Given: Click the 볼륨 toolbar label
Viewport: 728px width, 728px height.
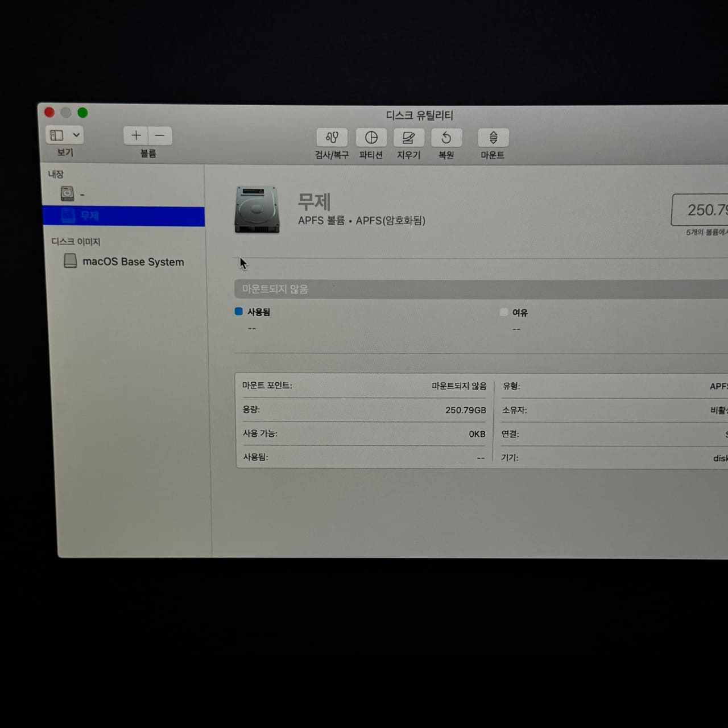Looking at the screenshot, I should [x=148, y=154].
